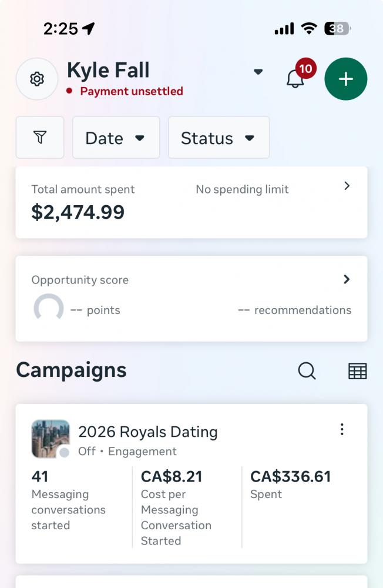
Task: Tap the Cost per Messaging Conversation metric
Action: tap(176, 508)
